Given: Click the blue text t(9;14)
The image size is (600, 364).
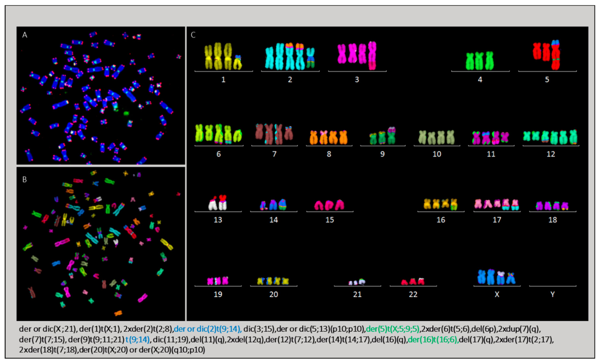Looking at the screenshot, I should (x=138, y=339).
